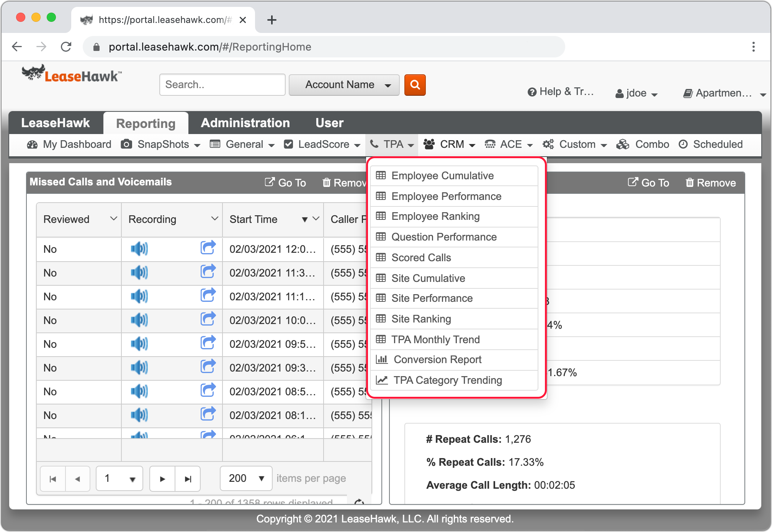
Task: Play recording for the 02/03/2021 08:5… call
Action: (139, 391)
